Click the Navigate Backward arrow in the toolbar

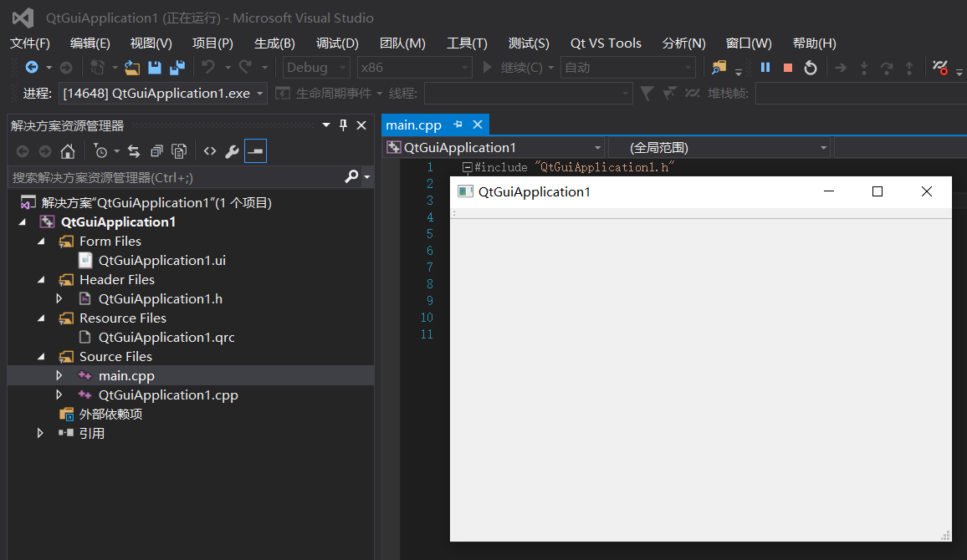pos(32,67)
